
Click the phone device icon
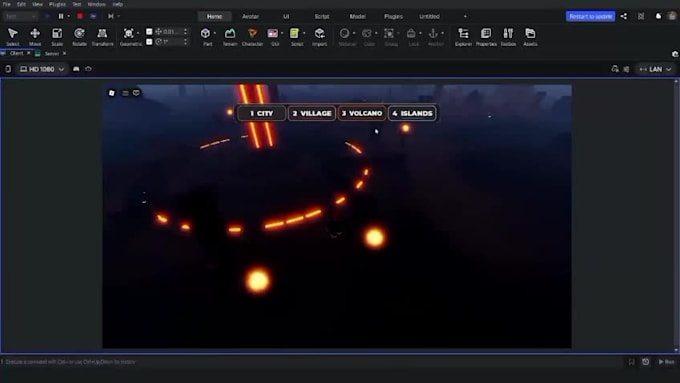[8, 69]
